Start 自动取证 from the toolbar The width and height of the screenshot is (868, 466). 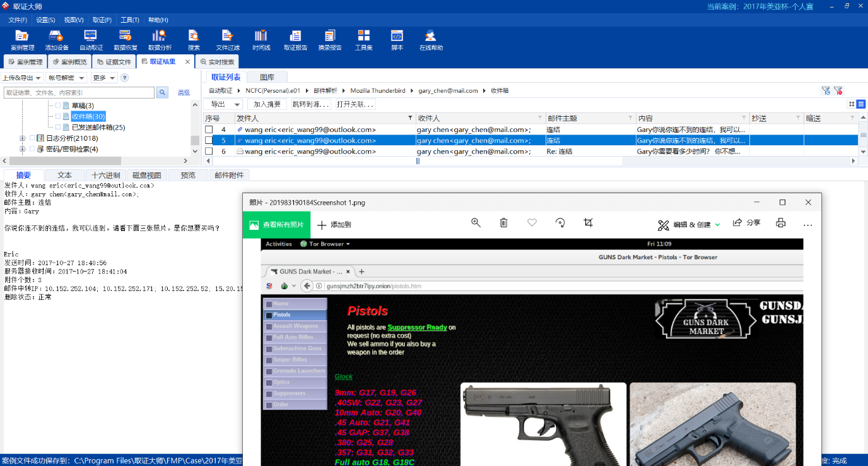point(91,40)
